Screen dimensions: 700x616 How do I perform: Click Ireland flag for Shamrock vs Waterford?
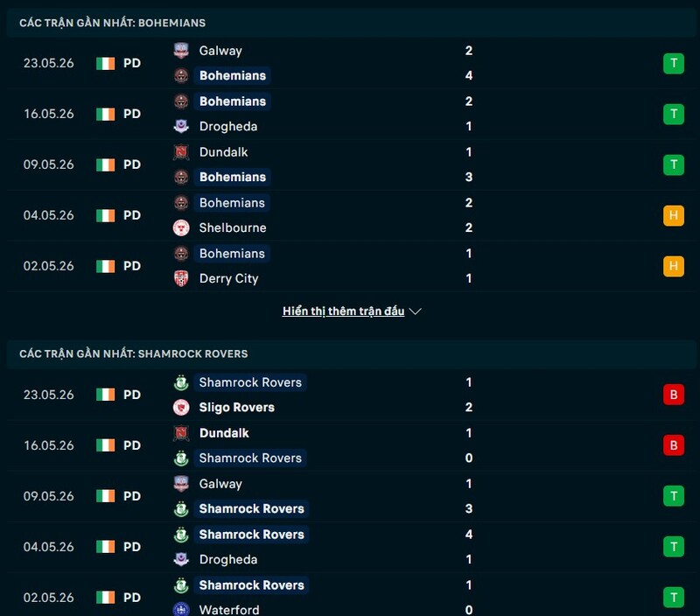[105, 598]
